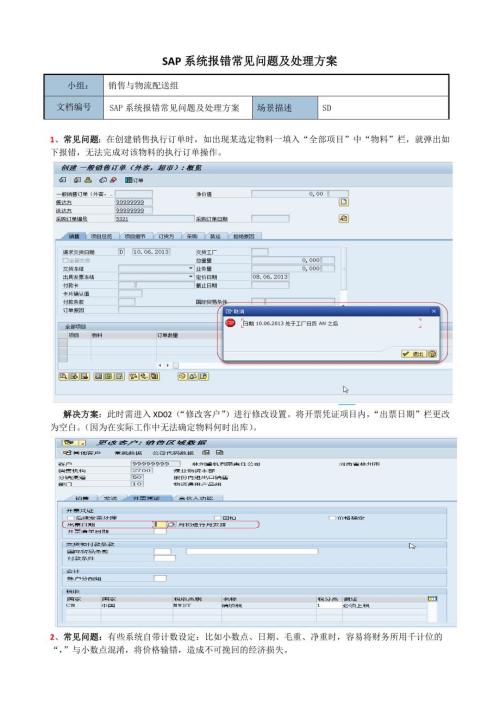Toggle the 回扣 checkbox
The width and height of the screenshot is (500, 707).
(x=218, y=518)
